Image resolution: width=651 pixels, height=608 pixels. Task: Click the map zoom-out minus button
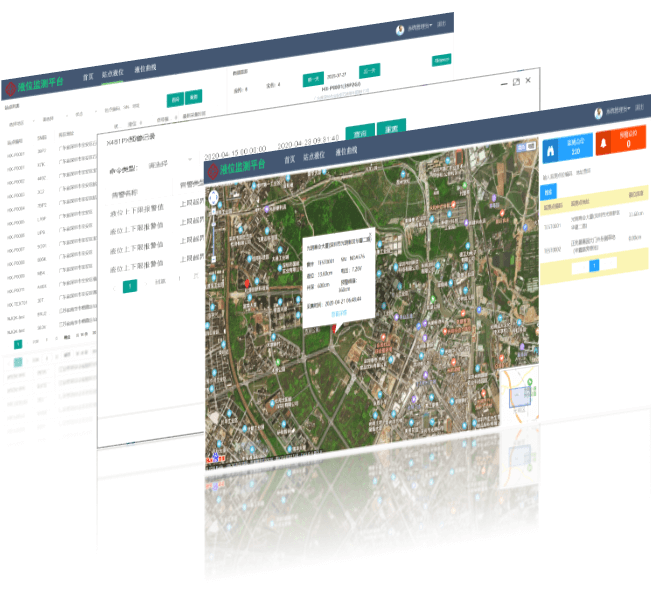pos(213,259)
